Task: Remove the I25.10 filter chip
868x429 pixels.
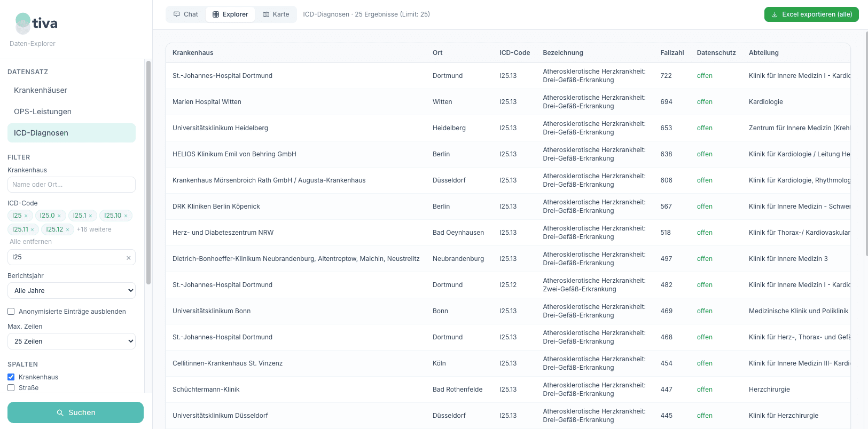Action: pyautogui.click(x=126, y=216)
